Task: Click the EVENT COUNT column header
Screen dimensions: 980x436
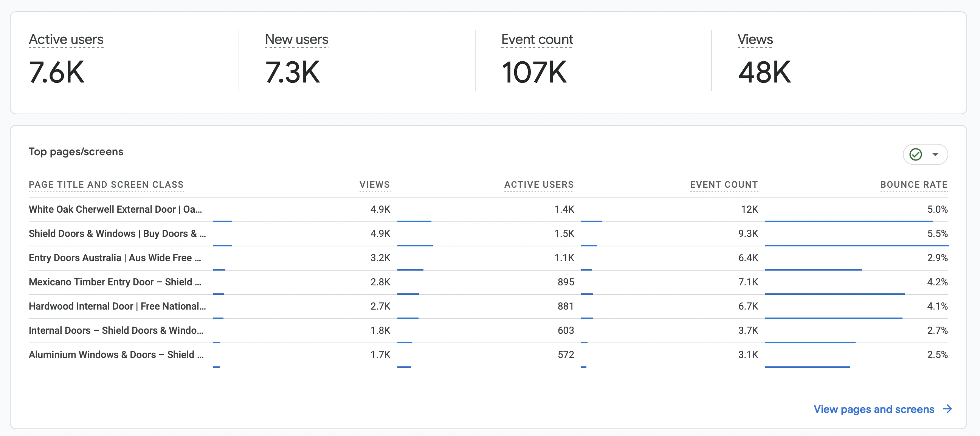Action: click(724, 185)
